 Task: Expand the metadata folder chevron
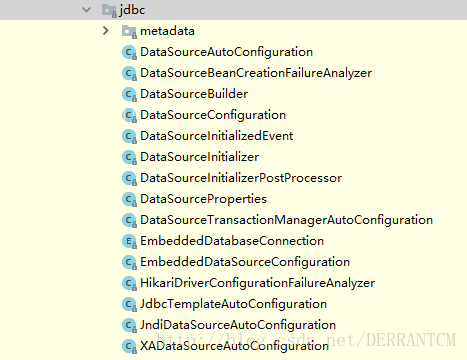click(x=106, y=31)
